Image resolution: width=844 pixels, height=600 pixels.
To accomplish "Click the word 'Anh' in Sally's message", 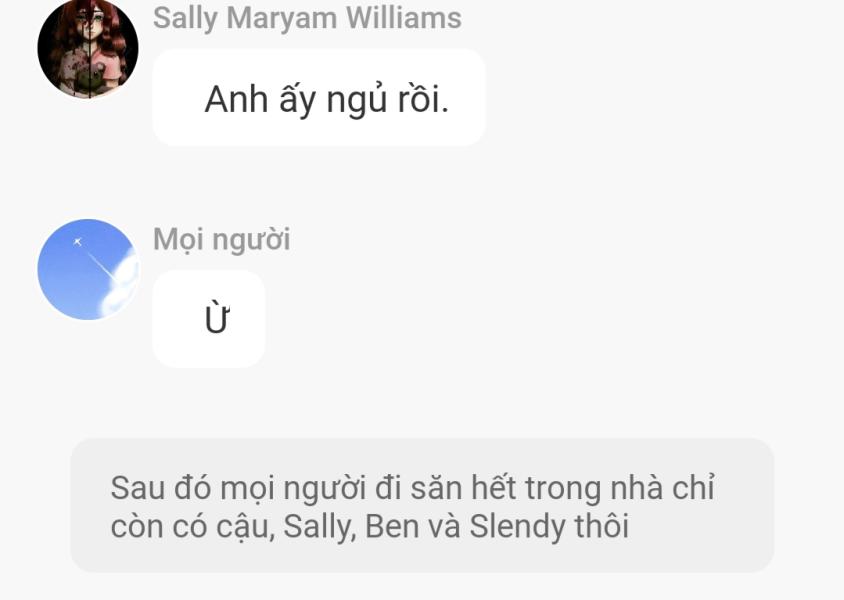I will [x=236, y=99].
